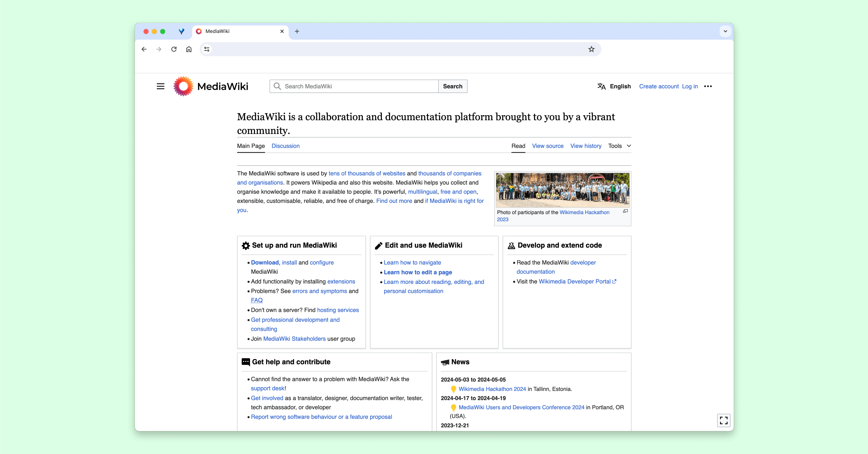Open a new browser tab
Screen dimensions: 868x454
(x=297, y=31)
